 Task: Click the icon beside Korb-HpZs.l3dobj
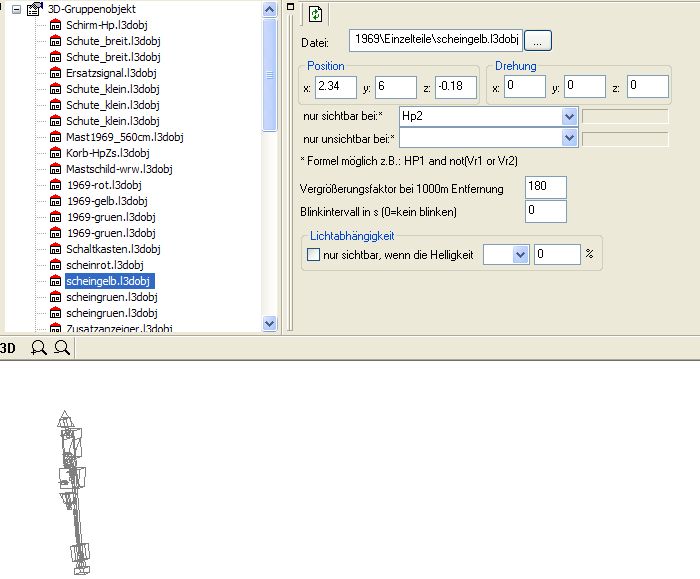[55, 153]
